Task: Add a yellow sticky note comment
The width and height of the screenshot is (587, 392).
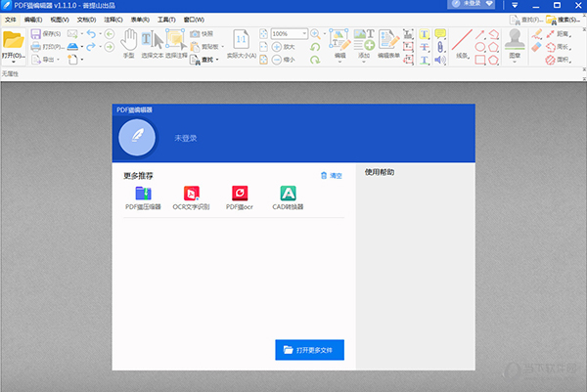Action: click(x=440, y=34)
